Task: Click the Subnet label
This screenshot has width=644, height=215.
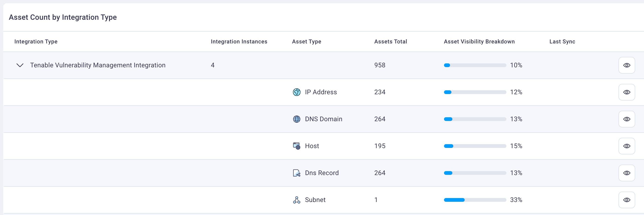Action: [x=315, y=200]
